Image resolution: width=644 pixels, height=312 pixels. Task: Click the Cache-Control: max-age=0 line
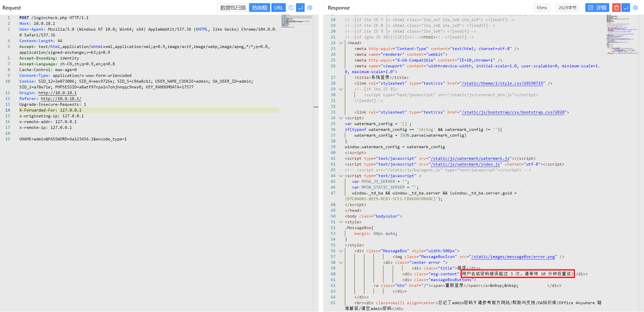click(x=48, y=70)
